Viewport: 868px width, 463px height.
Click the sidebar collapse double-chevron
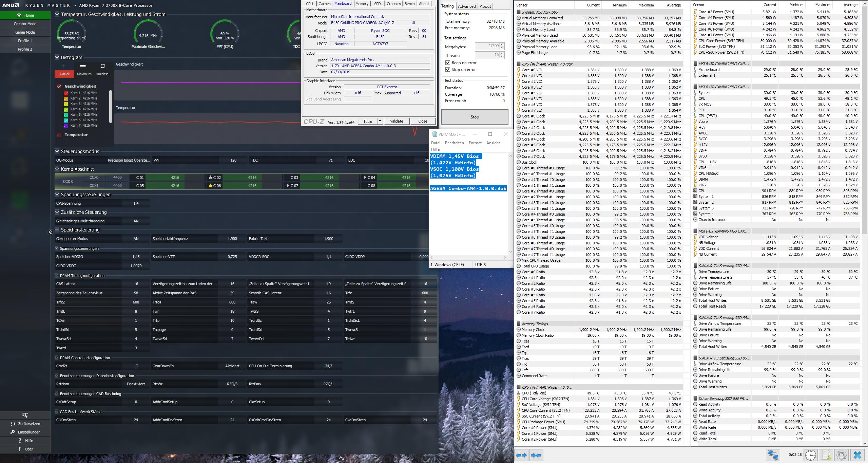tap(50, 232)
